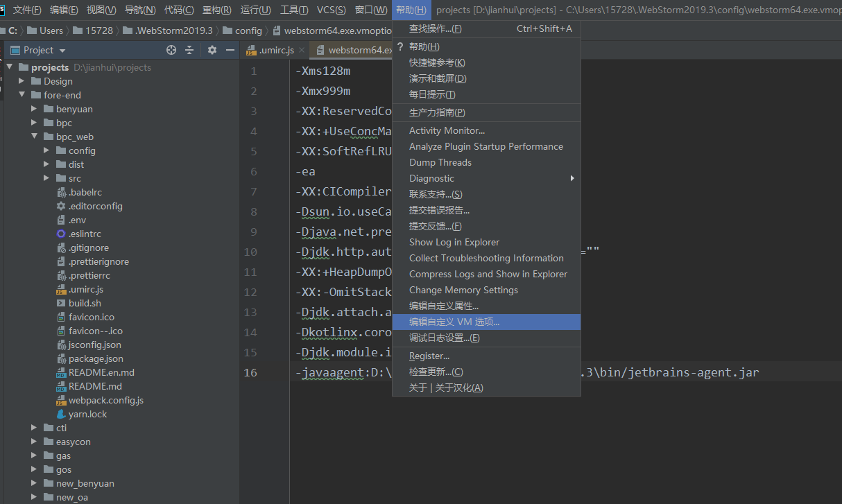The height and width of the screenshot is (504, 842).
Task: Select 检查更新...(C) menu entry
Action: 486,372
